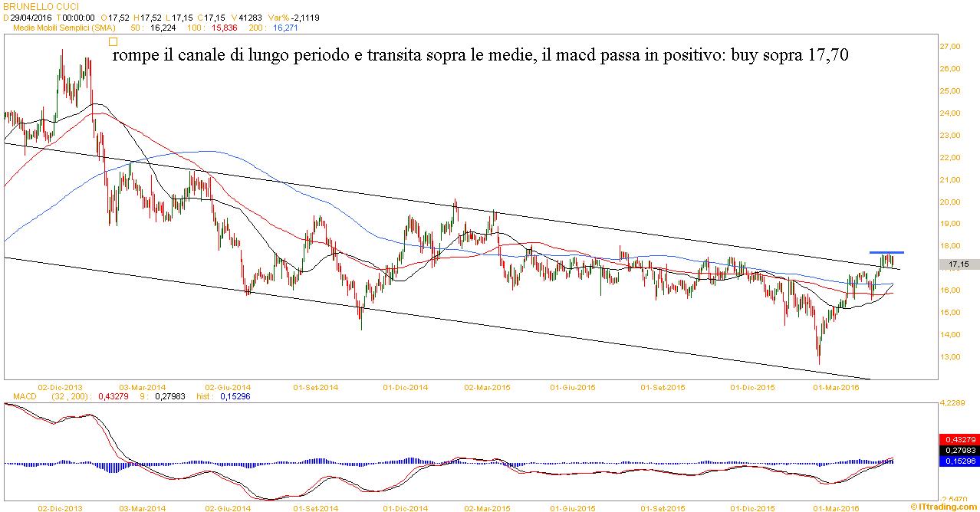Click 01-Mar-2016 on the price chart date axis

coord(837,387)
